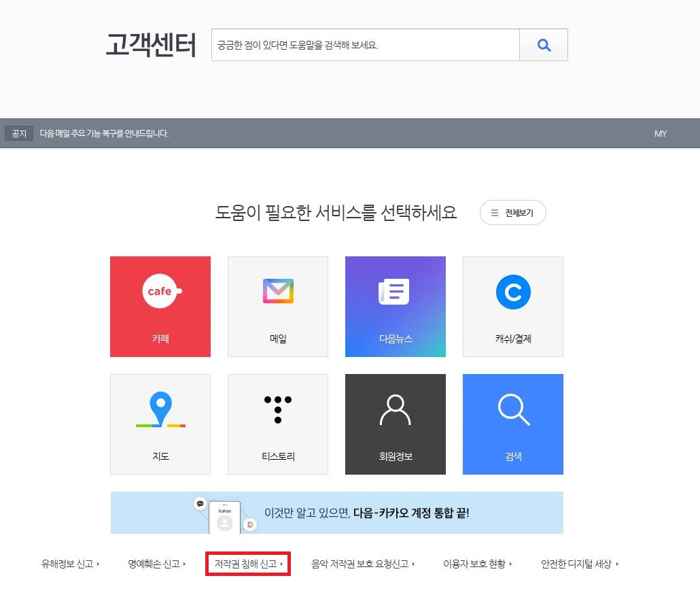The width and height of the screenshot is (700, 595).
Task: Open the 다음-카카오 계정 통합 banner
Action: 337,513
